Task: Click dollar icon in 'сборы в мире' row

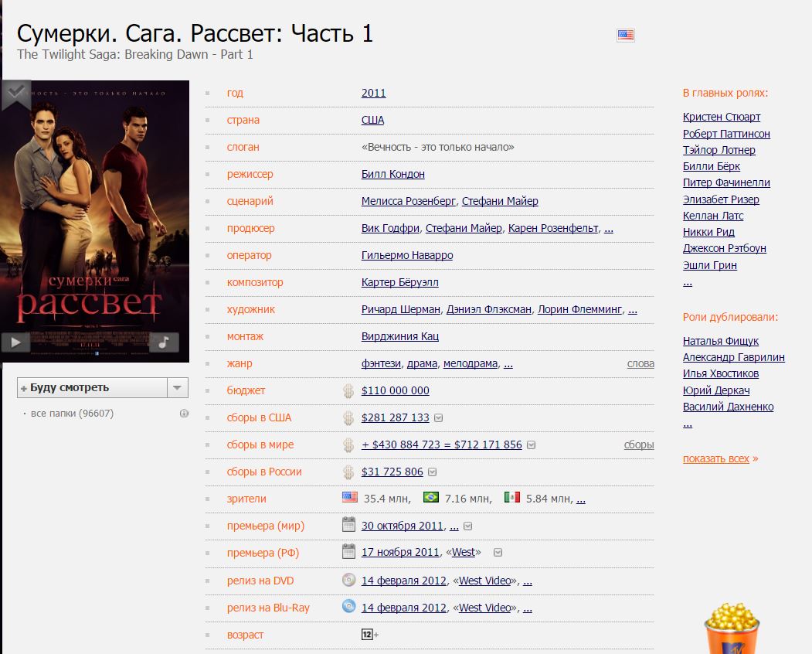Action: [348, 445]
